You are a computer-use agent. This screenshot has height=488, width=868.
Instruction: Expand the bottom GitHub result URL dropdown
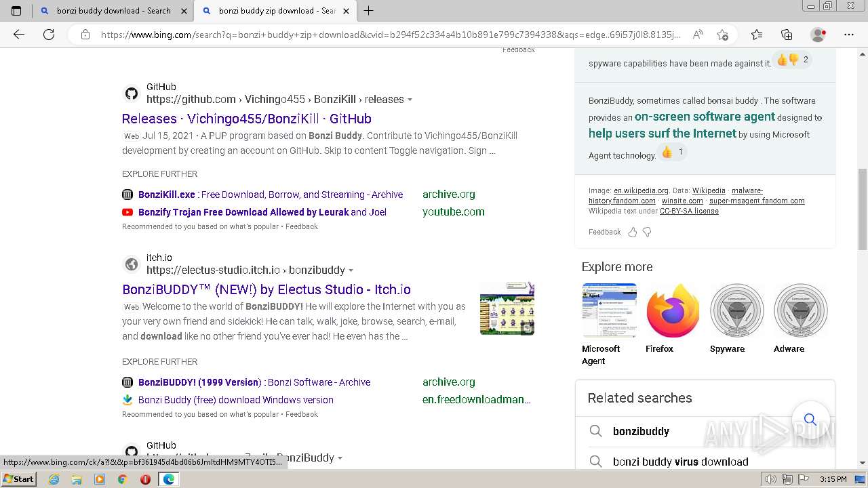pyautogui.click(x=340, y=458)
